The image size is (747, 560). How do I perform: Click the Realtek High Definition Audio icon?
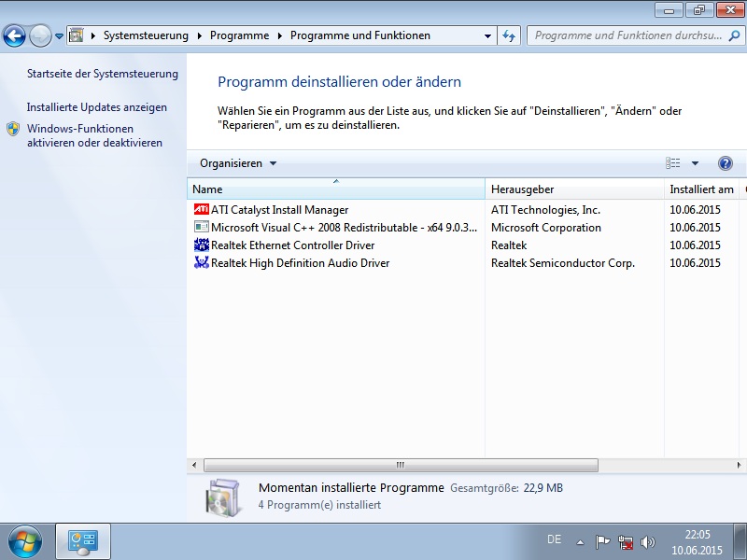[201, 262]
